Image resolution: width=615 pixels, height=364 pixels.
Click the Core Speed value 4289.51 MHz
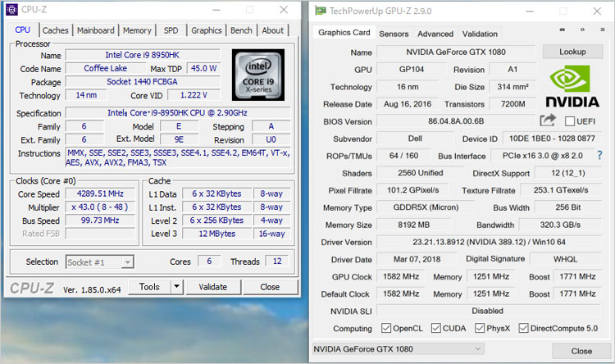coord(100,193)
